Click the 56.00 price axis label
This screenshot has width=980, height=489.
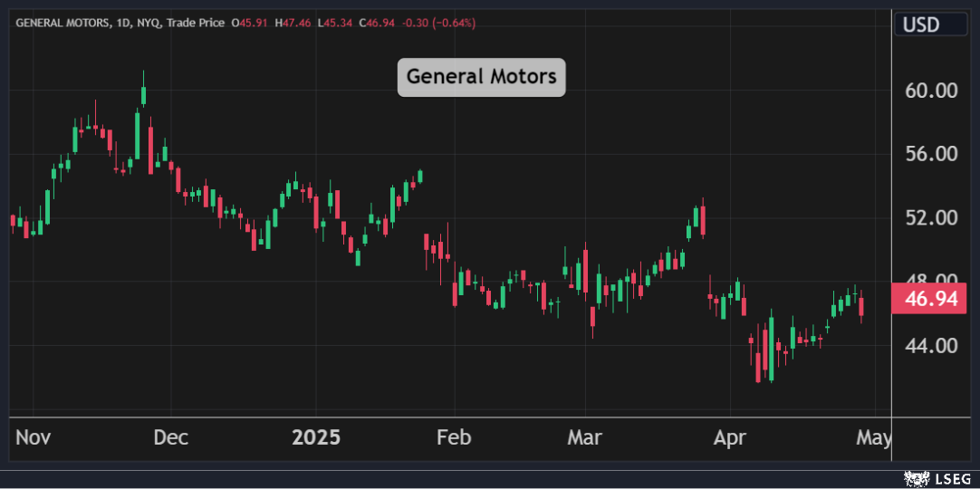point(931,154)
